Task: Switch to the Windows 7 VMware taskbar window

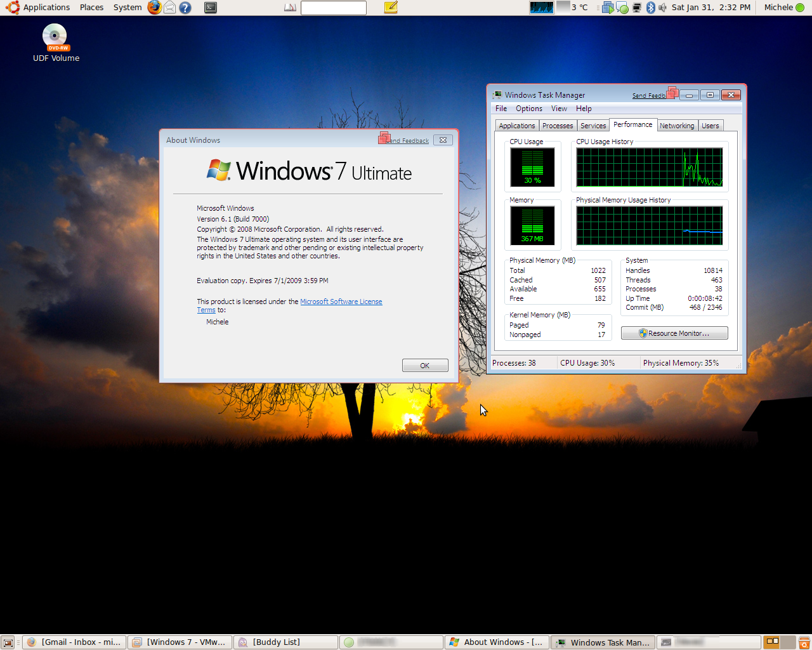Action: coord(180,642)
